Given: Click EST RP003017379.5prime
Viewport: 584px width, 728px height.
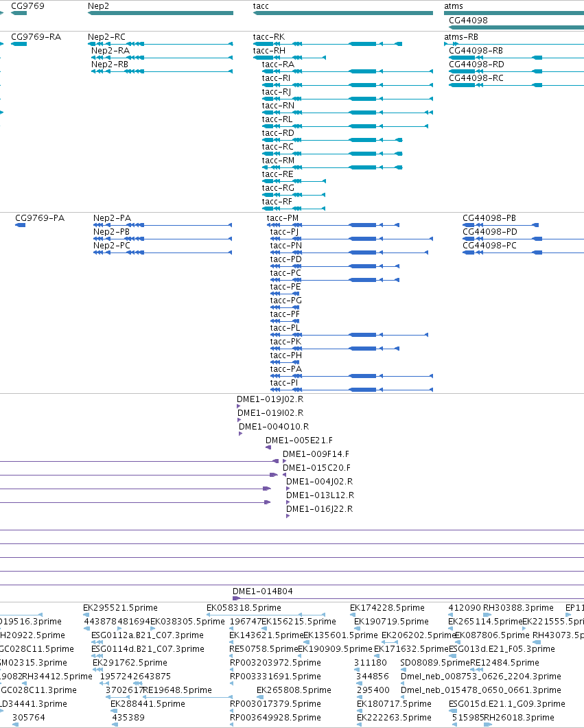Looking at the screenshot, I should (x=275, y=704).
